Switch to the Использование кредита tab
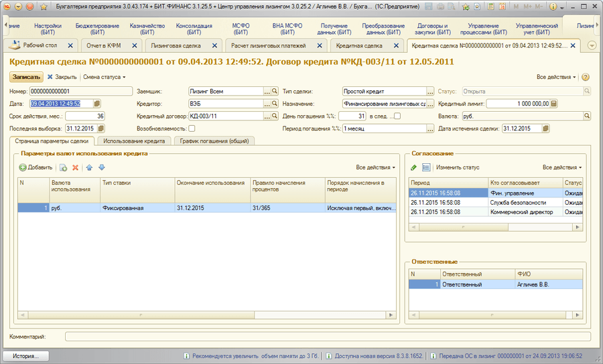 pyautogui.click(x=134, y=141)
